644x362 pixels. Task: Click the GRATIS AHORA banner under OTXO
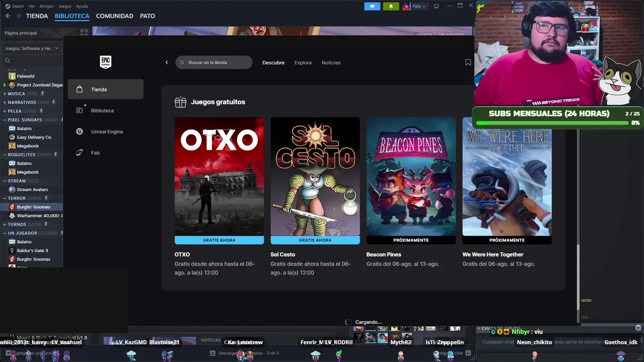click(x=219, y=240)
